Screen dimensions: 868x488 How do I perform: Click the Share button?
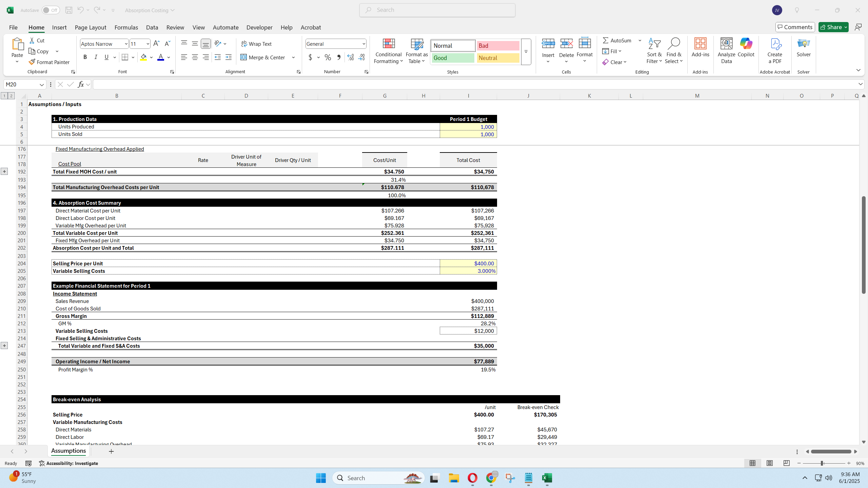(832, 27)
